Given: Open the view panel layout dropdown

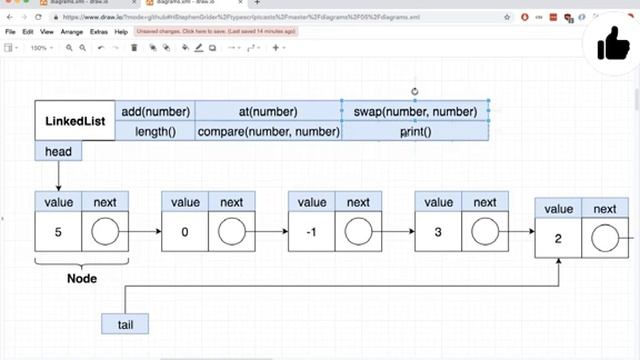Looking at the screenshot, I should [x=11, y=48].
